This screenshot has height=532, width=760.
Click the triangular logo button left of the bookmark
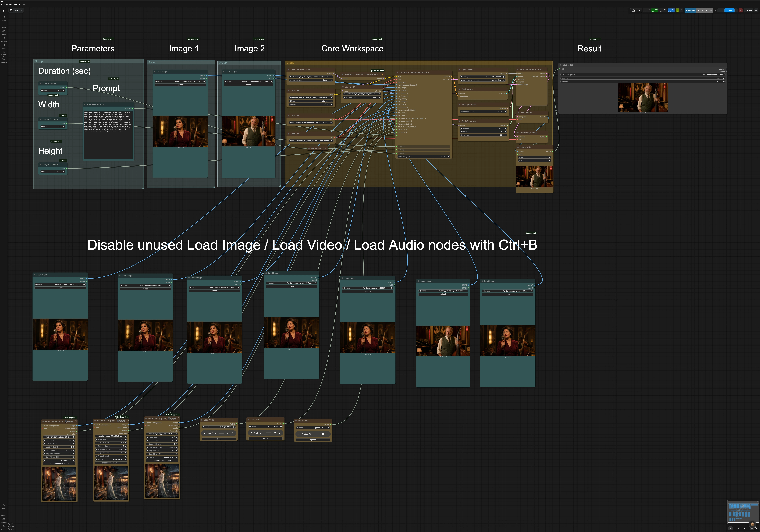[x=634, y=10]
